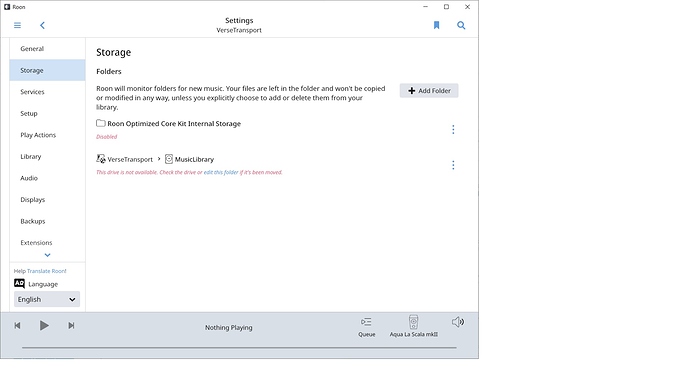
Task: Click Roon Optimized Core Kit Internal Storage text
Action: (174, 124)
